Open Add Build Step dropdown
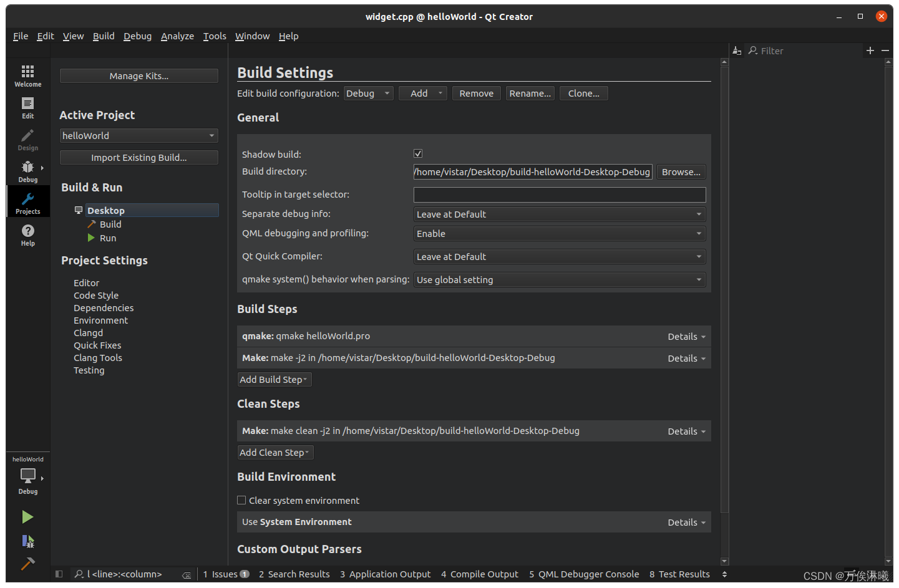This screenshot has width=899, height=588. point(274,380)
